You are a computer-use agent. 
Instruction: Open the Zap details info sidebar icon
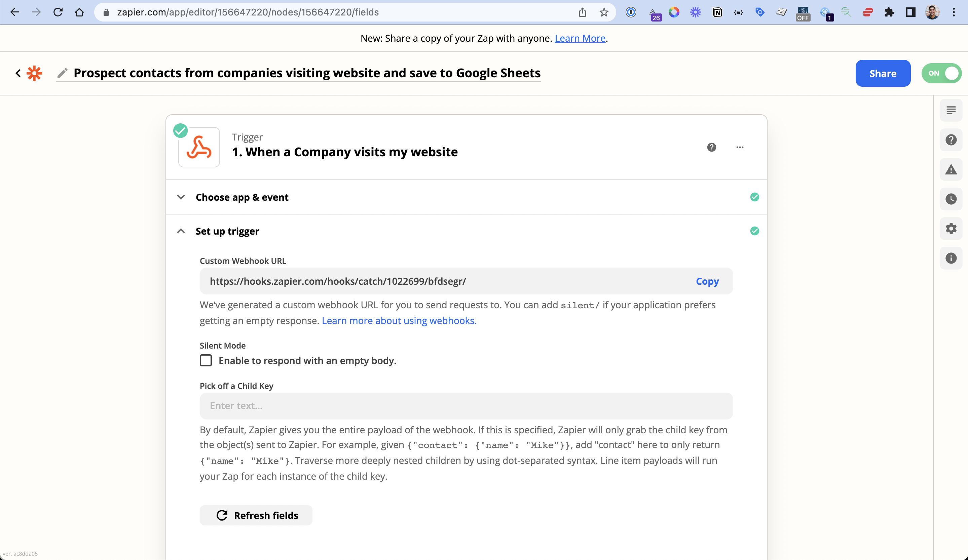[x=951, y=258]
